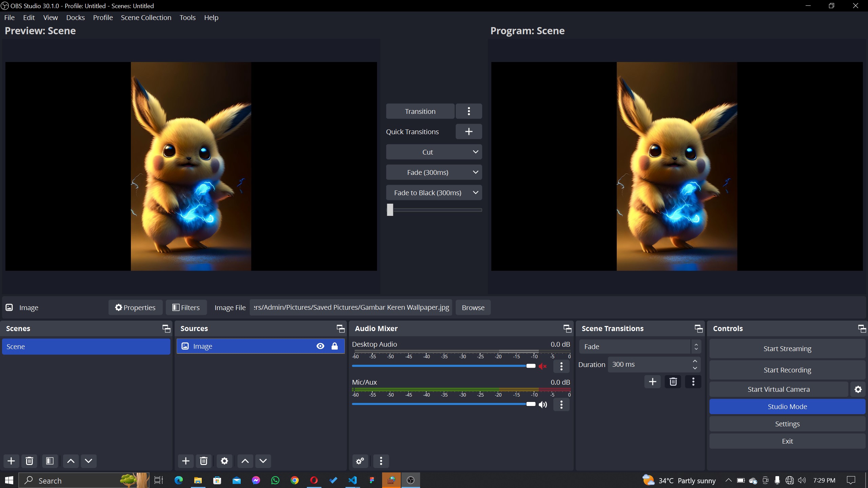
Task: Open scene filters icon in Scenes dock
Action: point(50,461)
